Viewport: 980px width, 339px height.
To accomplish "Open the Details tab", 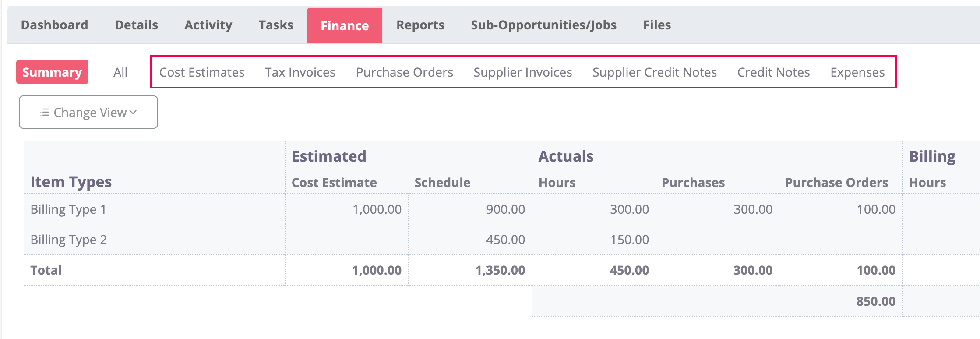I will click(136, 25).
